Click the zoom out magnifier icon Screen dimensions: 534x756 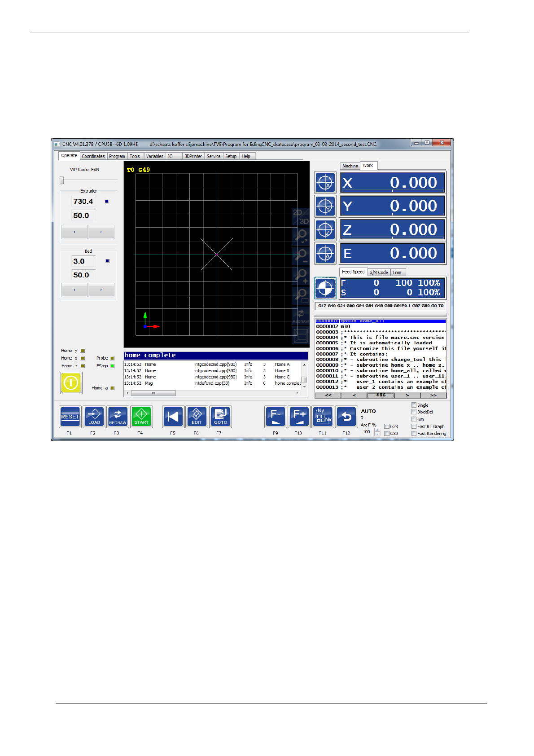click(301, 256)
